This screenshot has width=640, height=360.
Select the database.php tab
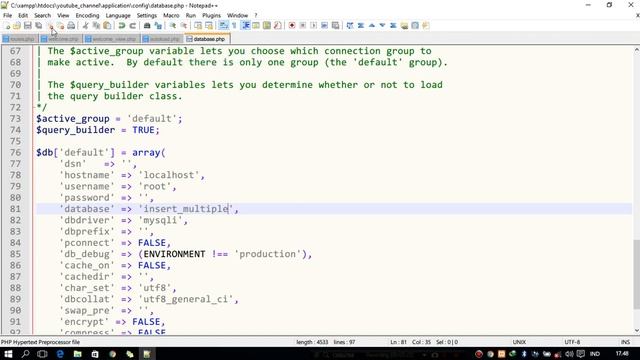coord(206,39)
